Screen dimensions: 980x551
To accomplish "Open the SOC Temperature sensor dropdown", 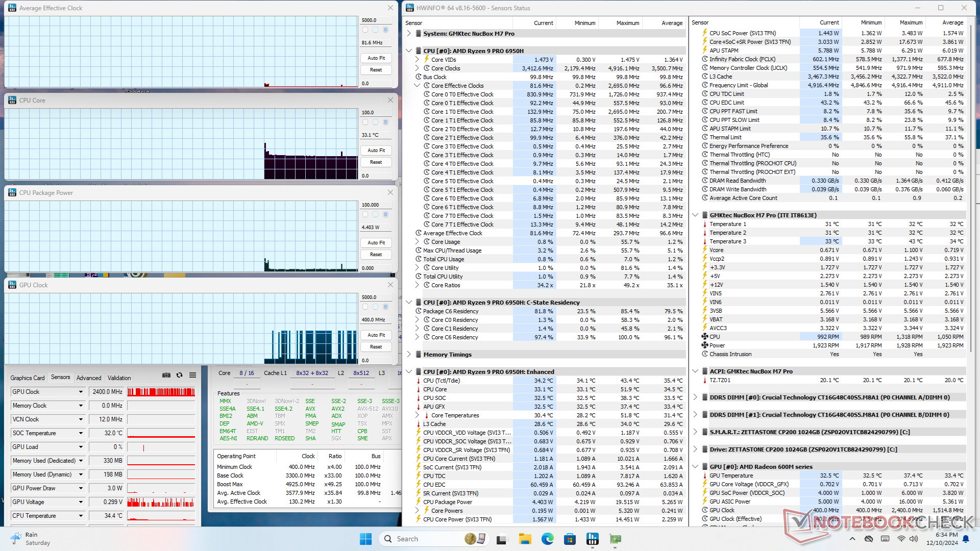I will [x=81, y=433].
